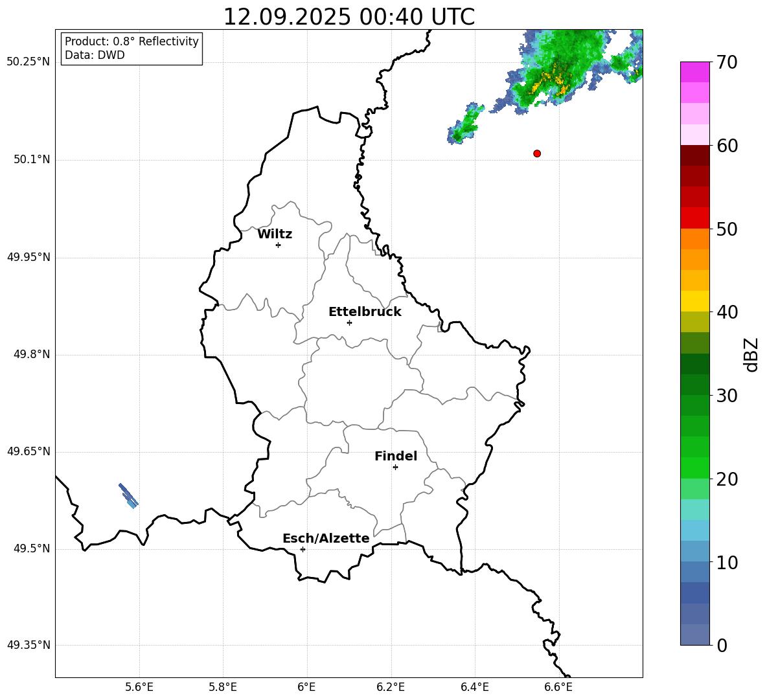Click the 6.6°E longitude label
Viewport: 767px width, 700px height.
558,687
